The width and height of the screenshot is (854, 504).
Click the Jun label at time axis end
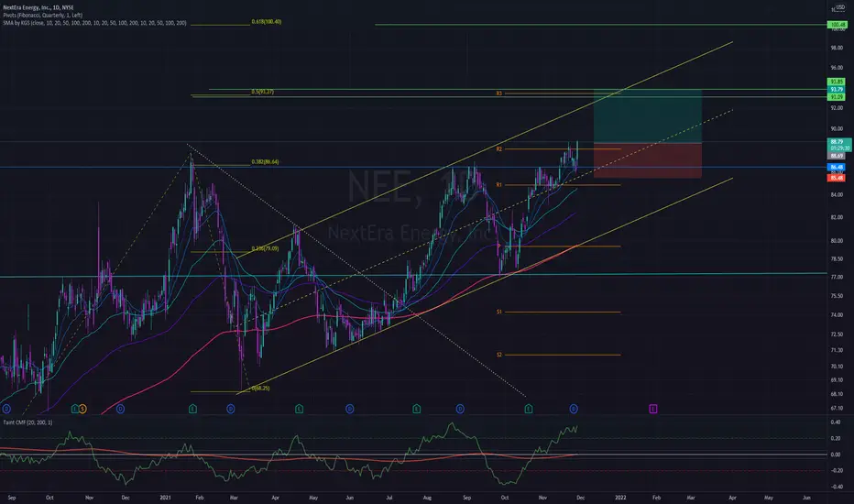coord(806,498)
